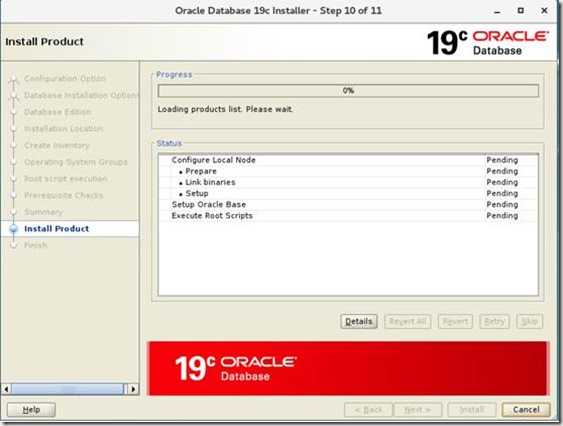The image size is (563, 426).
Task: Click the disabled Install button
Action: point(472,409)
